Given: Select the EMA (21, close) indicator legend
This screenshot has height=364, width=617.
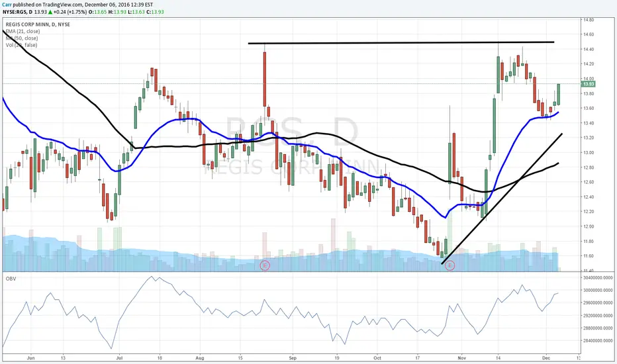Looking at the screenshot, I should (23, 31).
